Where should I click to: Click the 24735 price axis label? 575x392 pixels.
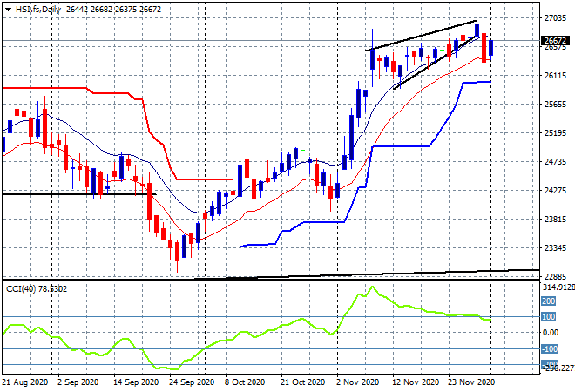[x=555, y=161]
